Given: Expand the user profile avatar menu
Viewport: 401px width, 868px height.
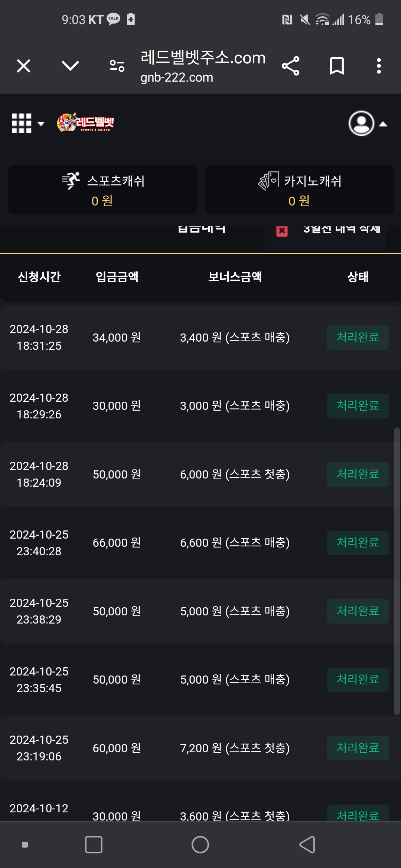Looking at the screenshot, I should (368, 124).
